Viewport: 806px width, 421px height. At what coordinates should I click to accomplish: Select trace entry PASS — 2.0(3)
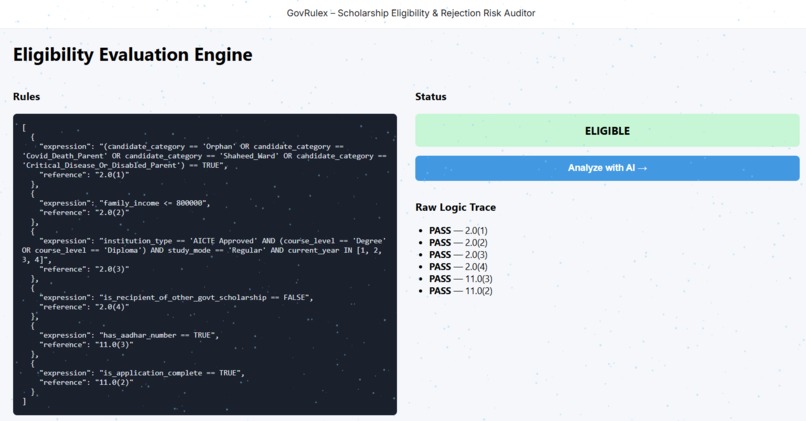tap(458, 255)
